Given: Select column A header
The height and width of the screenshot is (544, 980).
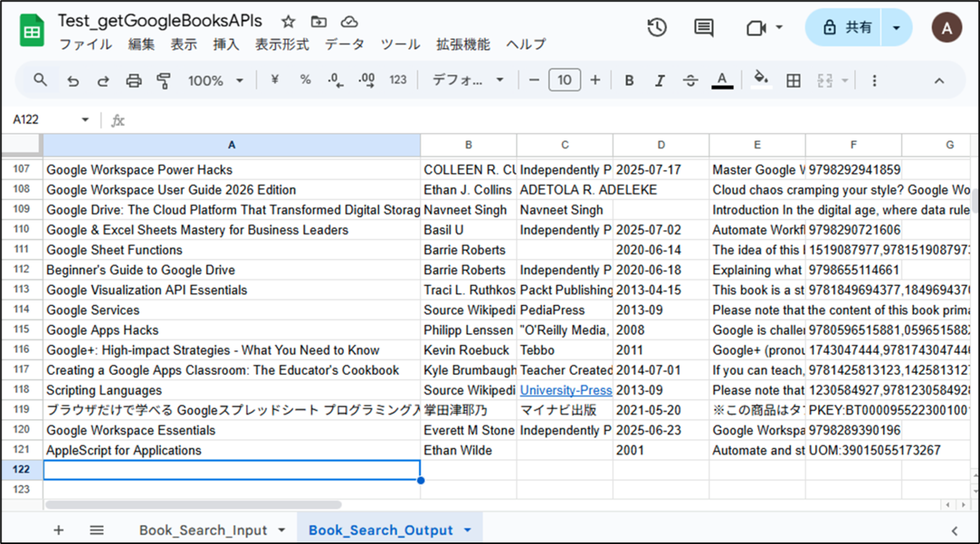Looking at the screenshot, I should point(232,145).
